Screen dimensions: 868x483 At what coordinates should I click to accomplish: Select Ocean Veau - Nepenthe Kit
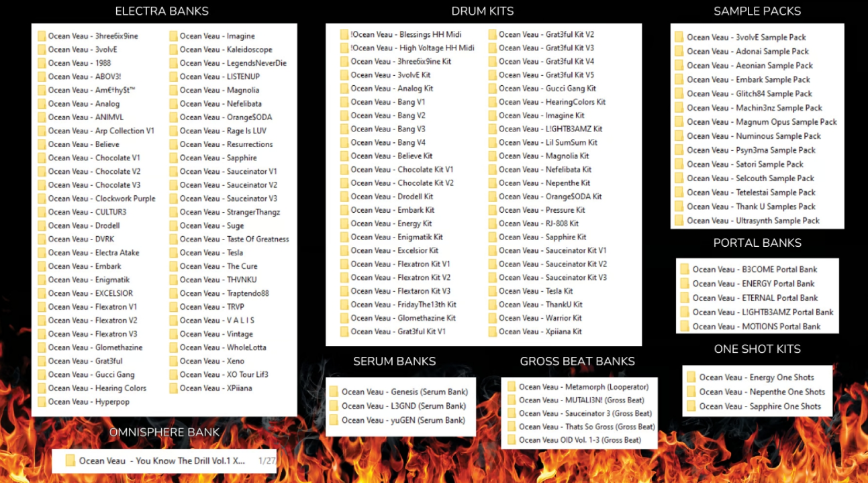[544, 183]
